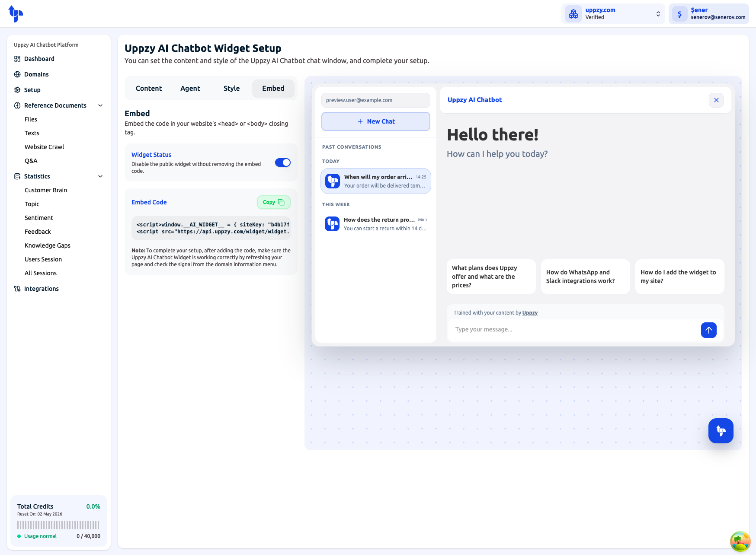756x557 pixels.
Task: Click the uppzy.com domain cubes icon
Action: point(573,14)
